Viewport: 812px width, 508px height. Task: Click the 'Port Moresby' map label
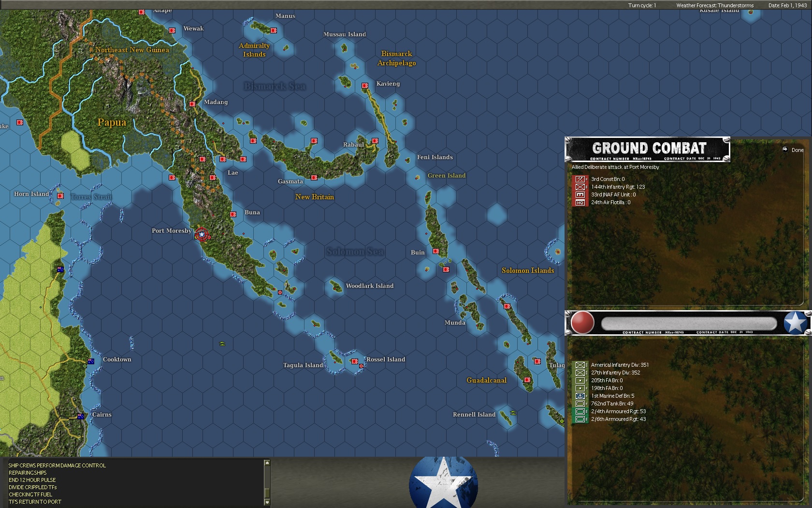[x=172, y=231]
